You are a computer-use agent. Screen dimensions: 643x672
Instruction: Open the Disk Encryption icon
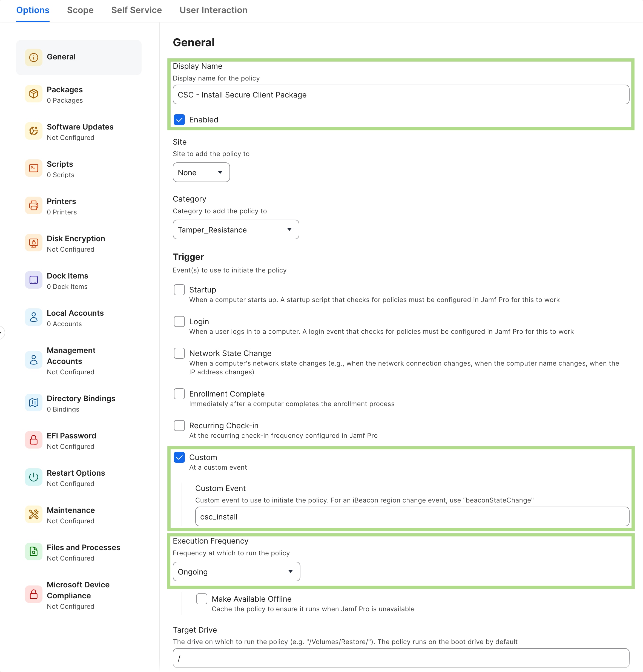click(x=34, y=243)
